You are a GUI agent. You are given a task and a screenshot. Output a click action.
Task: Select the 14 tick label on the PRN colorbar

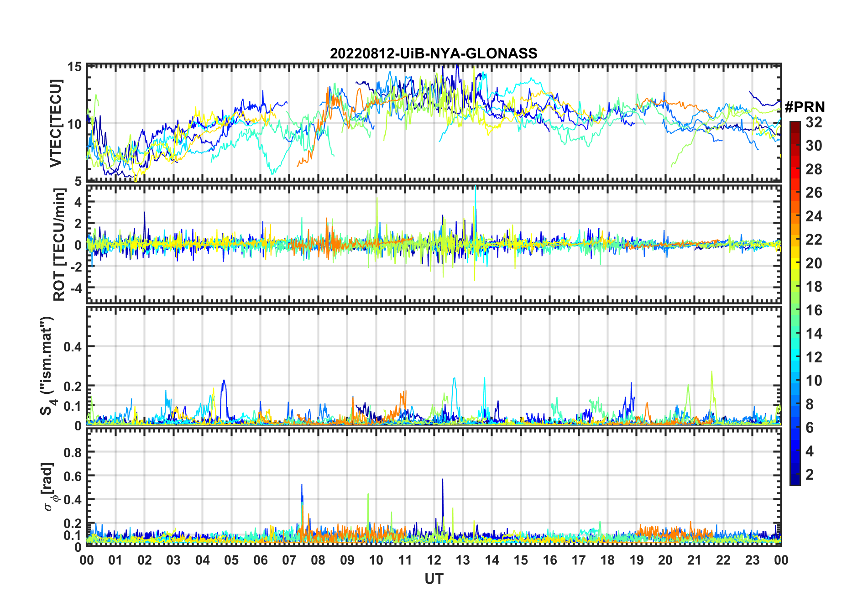click(x=814, y=334)
